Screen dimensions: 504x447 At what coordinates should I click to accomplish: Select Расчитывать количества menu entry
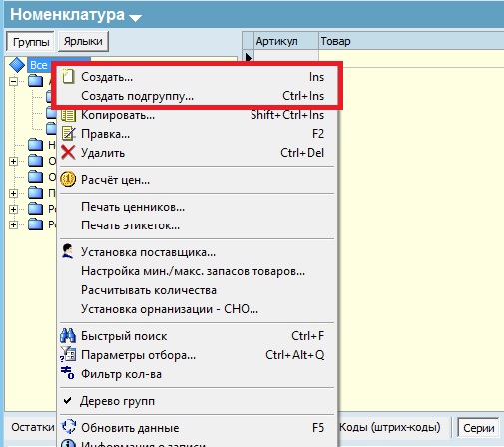click(x=197, y=290)
